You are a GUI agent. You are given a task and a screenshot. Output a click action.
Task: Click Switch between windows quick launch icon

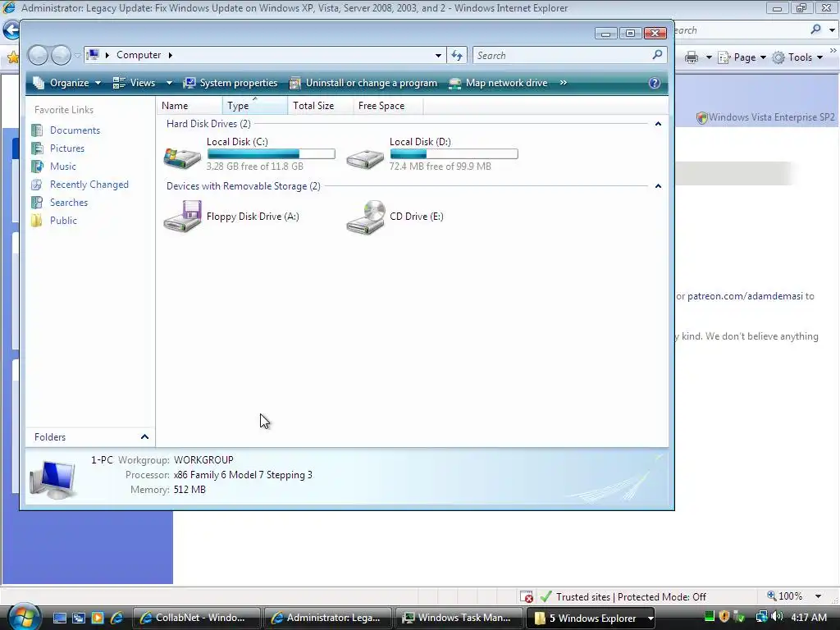tap(79, 618)
